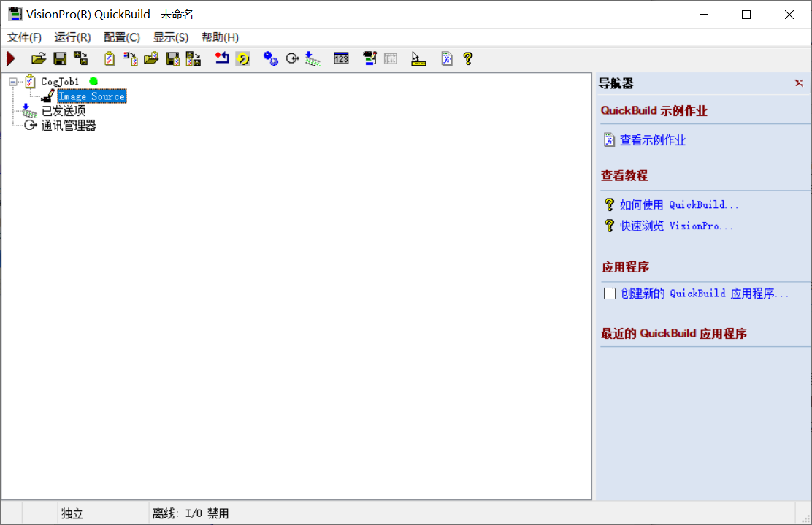This screenshot has width=812, height=525.
Task: Open the application wizard toolbar icon
Action: [369, 58]
